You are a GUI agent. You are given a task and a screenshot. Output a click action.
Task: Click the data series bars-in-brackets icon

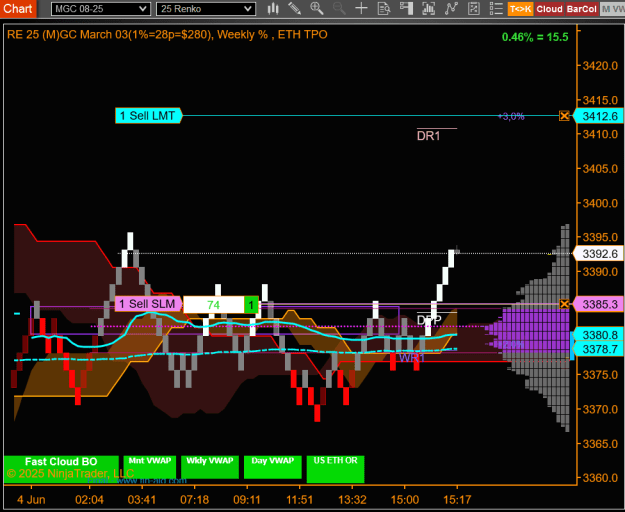point(428,8)
